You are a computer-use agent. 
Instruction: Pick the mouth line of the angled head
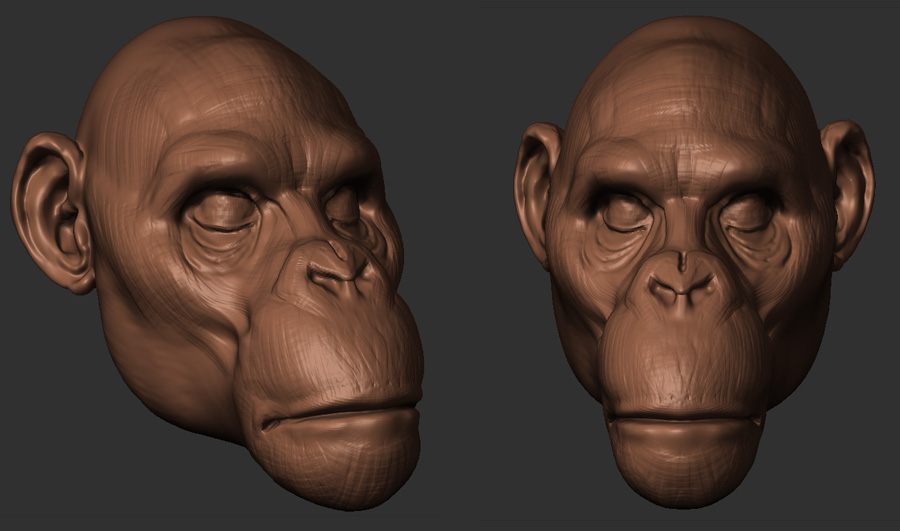pyautogui.click(x=340, y=410)
